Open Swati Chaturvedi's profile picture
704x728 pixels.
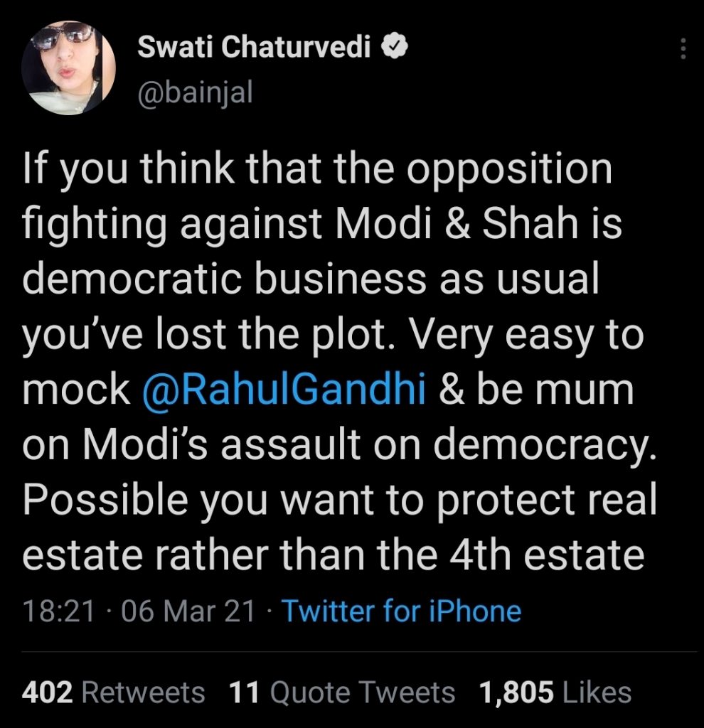pyautogui.click(x=69, y=68)
